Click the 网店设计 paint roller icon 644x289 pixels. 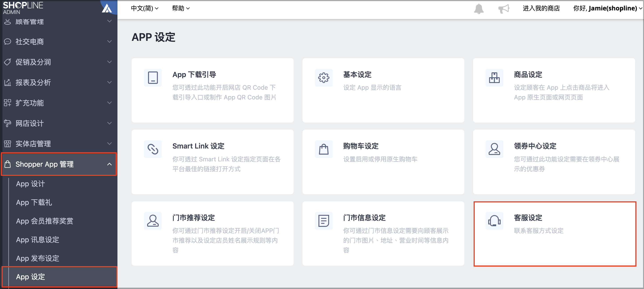[x=8, y=123]
